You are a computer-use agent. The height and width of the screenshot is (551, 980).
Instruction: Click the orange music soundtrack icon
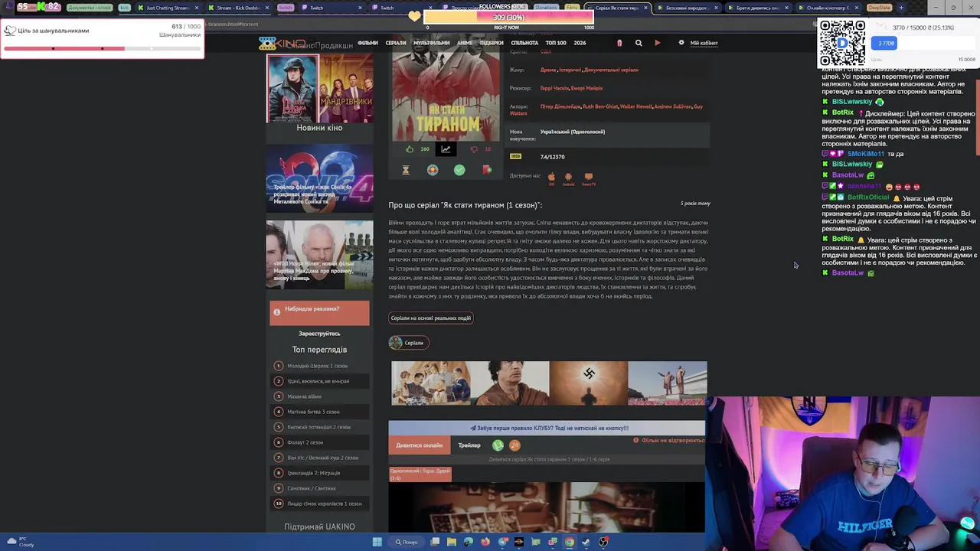pos(514,445)
